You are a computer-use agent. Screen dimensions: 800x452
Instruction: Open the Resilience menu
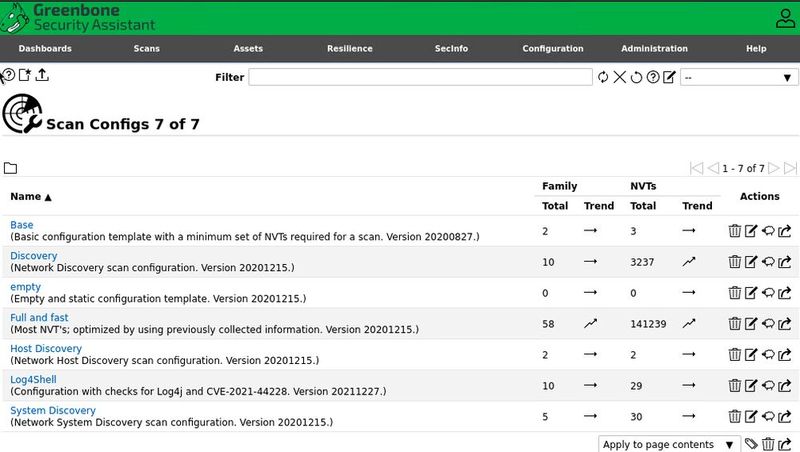349,48
